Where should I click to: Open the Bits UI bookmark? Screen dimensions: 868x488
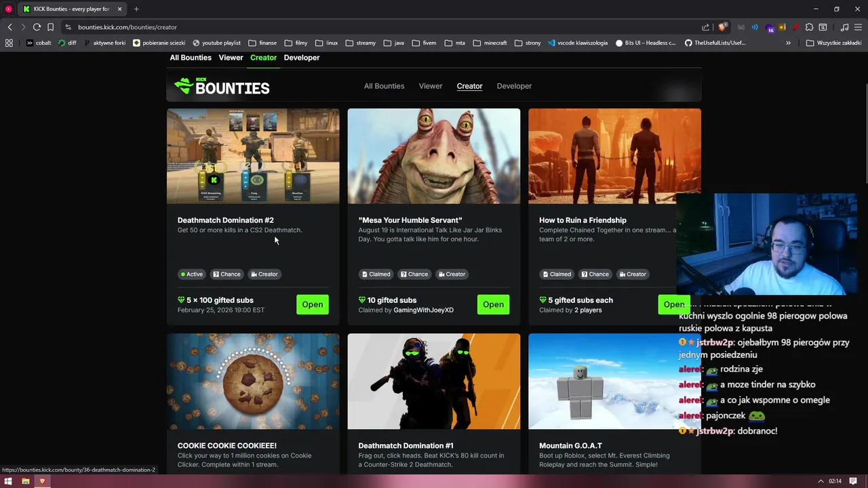tap(646, 43)
